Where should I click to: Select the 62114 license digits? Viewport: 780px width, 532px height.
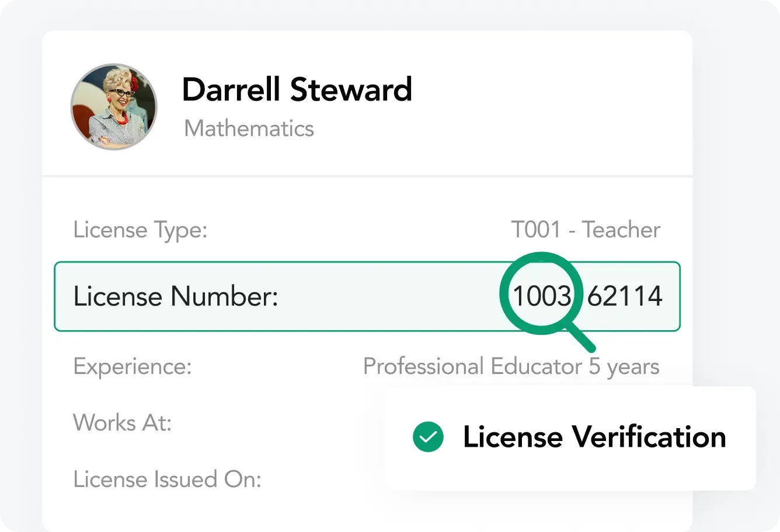(625, 296)
